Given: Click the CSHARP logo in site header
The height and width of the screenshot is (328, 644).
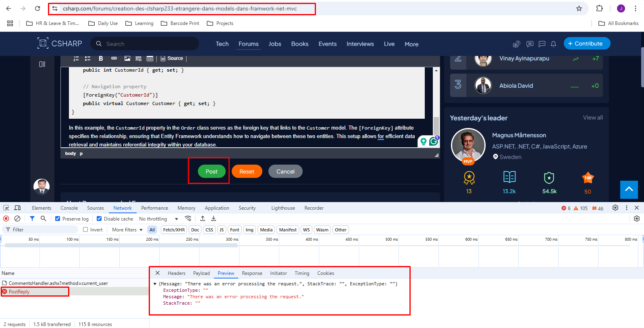Looking at the screenshot, I should coord(60,43).
